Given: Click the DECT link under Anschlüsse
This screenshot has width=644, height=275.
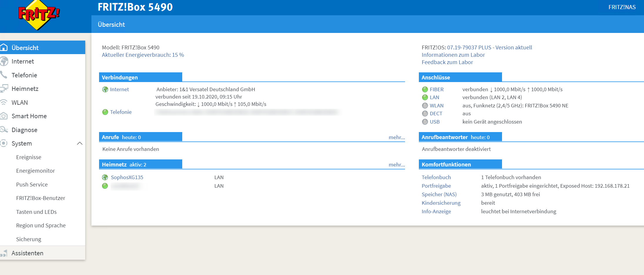Looking at the screenshot, I should click(x=436, y=114).
